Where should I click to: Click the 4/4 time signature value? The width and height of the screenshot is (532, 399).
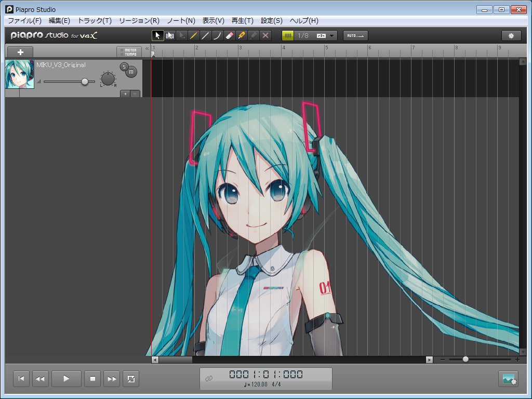point(276,384)
